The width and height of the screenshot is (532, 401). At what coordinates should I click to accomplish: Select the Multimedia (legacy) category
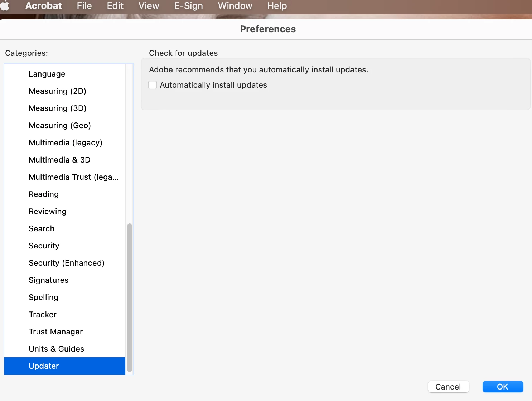pyautogui.click(x=65, y=142)
